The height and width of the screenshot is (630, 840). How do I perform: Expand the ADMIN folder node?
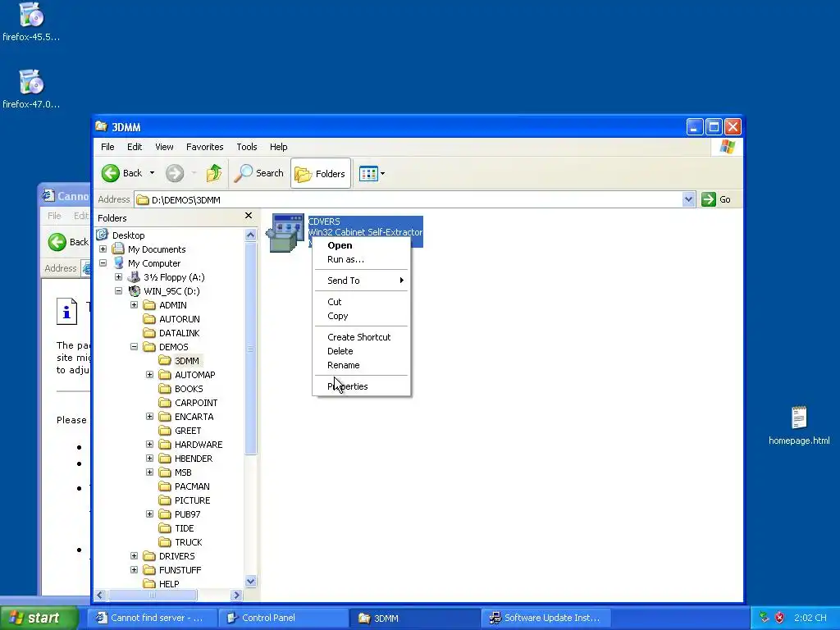pos(134,305)
